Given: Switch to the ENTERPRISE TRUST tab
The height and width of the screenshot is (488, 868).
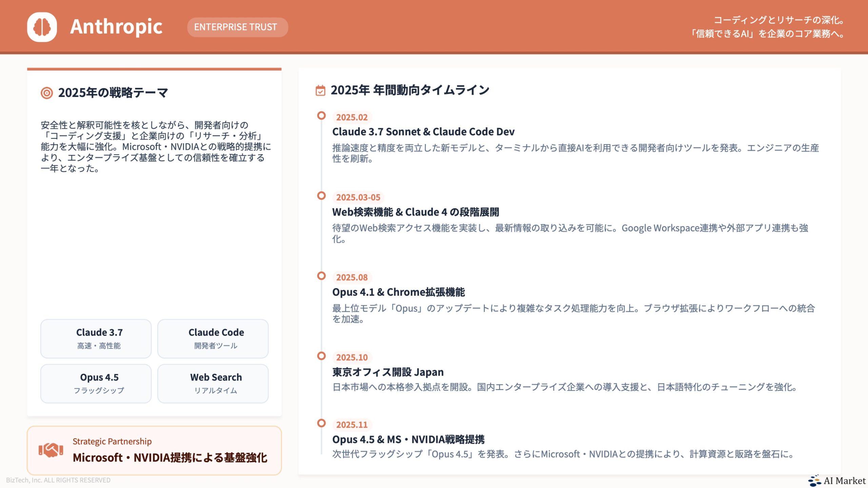Looking at the screenshot, I should [x=237, y=27].
